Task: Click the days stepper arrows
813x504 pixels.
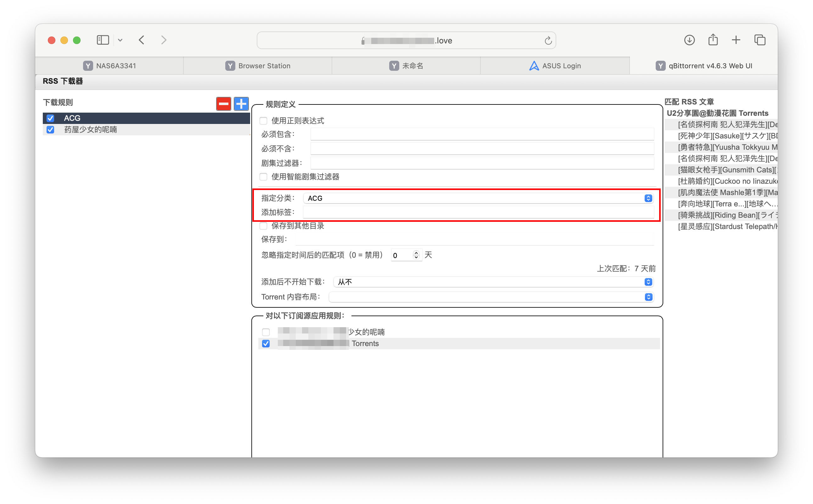Action: tap(416, 255)
